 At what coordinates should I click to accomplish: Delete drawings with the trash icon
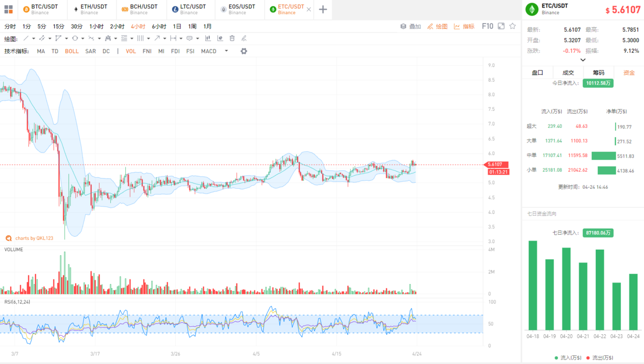point(232,38)
